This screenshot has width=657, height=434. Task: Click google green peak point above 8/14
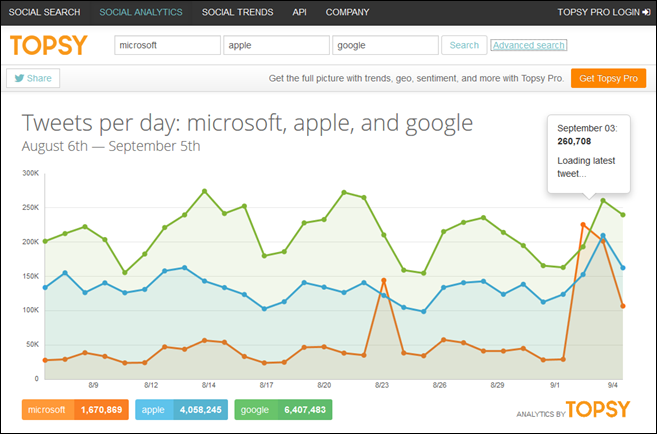(204, 191)
